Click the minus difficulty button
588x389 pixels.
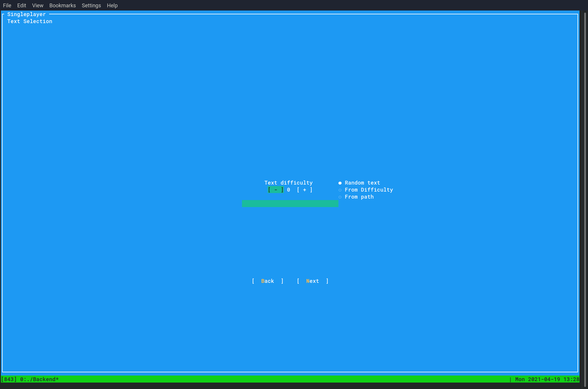click(x=276, y=190)
